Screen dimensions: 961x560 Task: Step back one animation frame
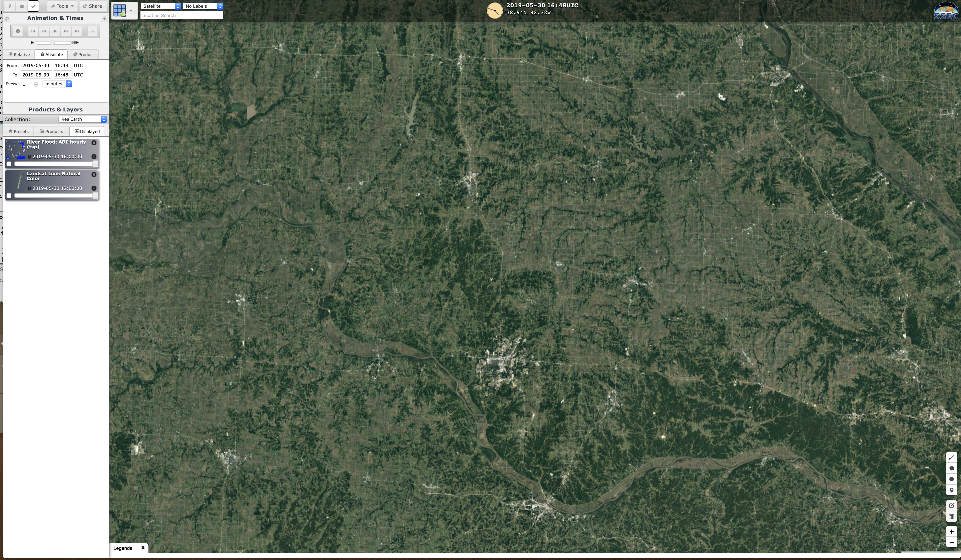click(44, 31)
